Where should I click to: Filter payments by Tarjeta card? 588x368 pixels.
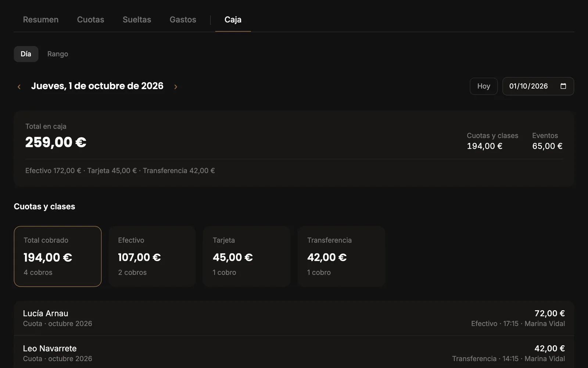(247, 256)
